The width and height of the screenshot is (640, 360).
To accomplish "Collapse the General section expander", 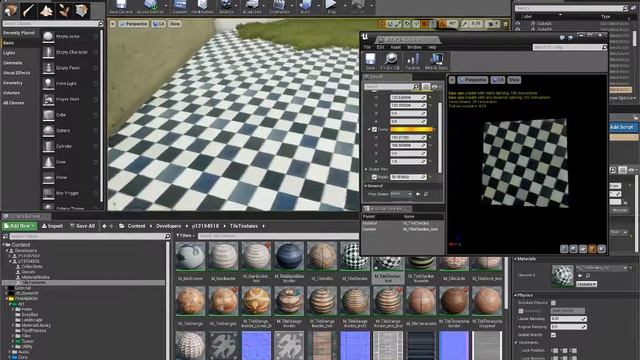I will pos(366,186).
